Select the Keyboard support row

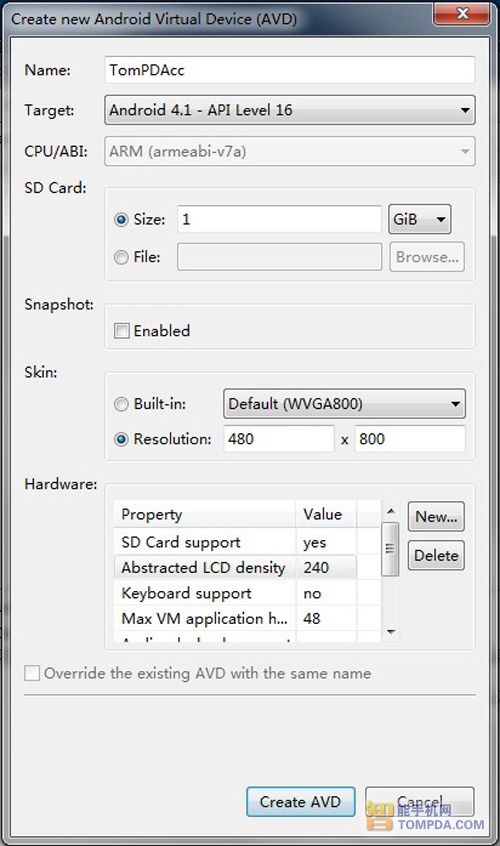(x=248, y=593)
